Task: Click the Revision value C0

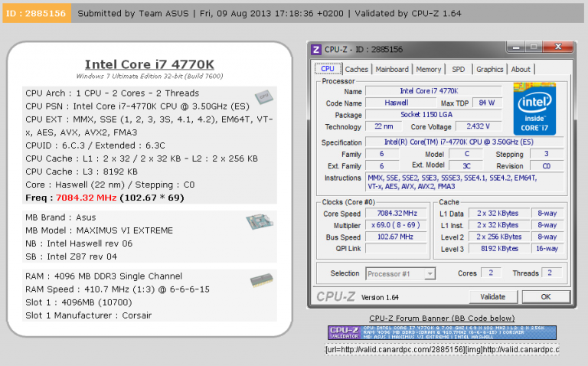Action: 547,165
